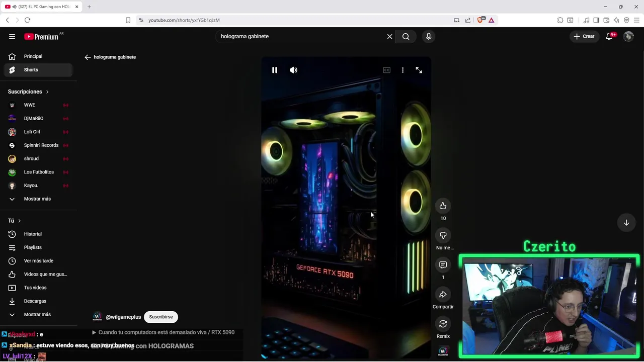Image resolution: width=644 pixels, height=362 pixels.
Task: Open Historial in the sidebar
Action: coord(38,234)
